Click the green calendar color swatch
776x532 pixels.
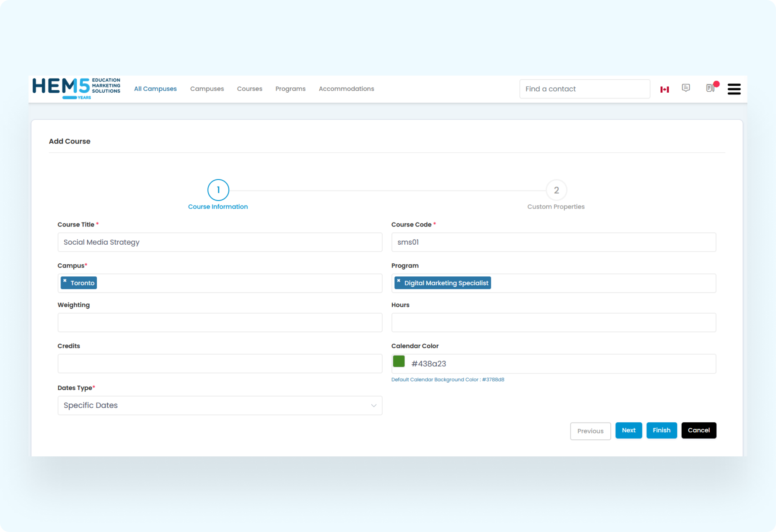point(398,361)
